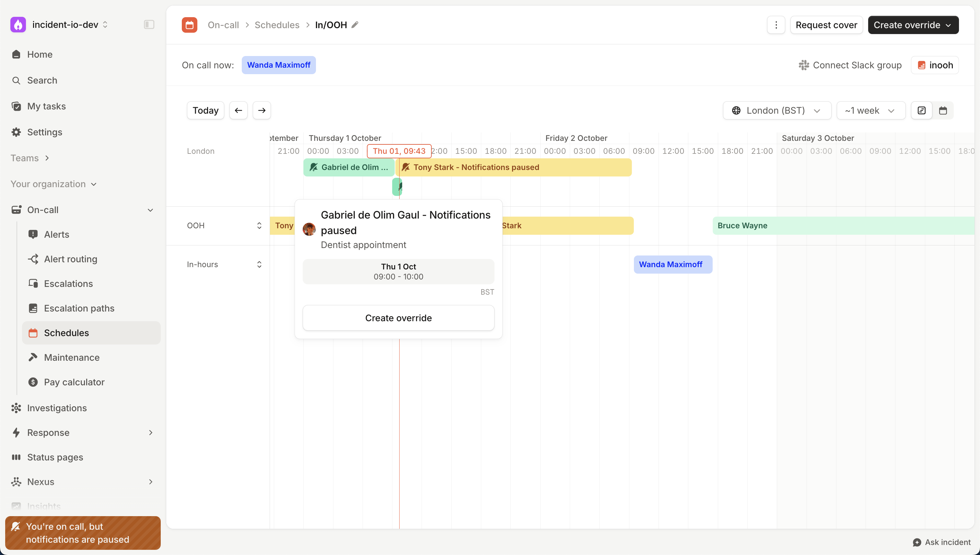Image resolution: width=980 pixels, height=555 pixels.
Task: Open the London (BST) timezone dropdown
Action: pos(777,110)
